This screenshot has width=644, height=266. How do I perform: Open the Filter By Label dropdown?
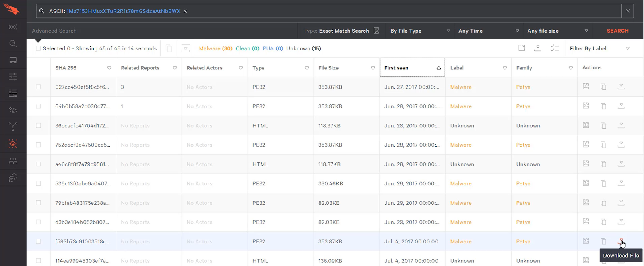coord(599,48)
